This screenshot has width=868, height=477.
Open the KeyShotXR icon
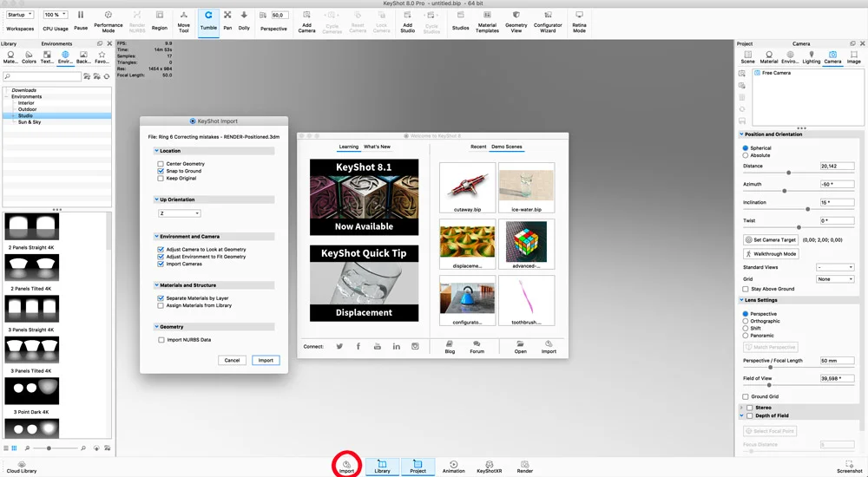click(490, 467)
